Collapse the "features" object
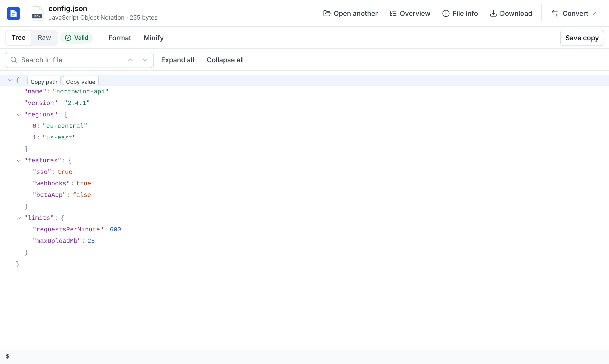 19,161
